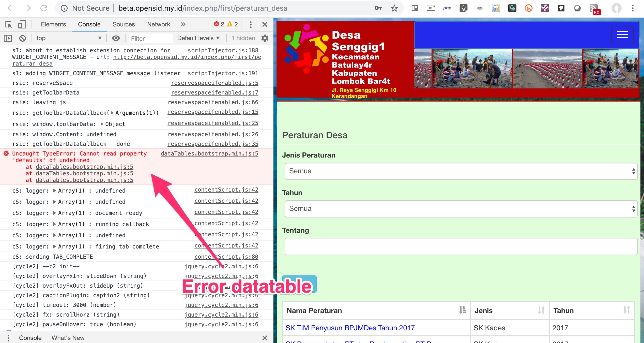This screenshot has height=343, width=644.
Task: Open drawer three-dot menu at bottom
Action: 8,338
